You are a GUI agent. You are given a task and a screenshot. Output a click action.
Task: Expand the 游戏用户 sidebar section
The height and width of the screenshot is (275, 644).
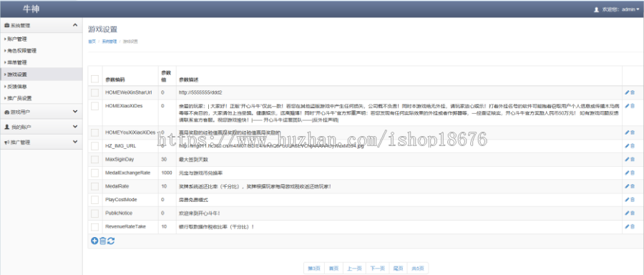41,112
